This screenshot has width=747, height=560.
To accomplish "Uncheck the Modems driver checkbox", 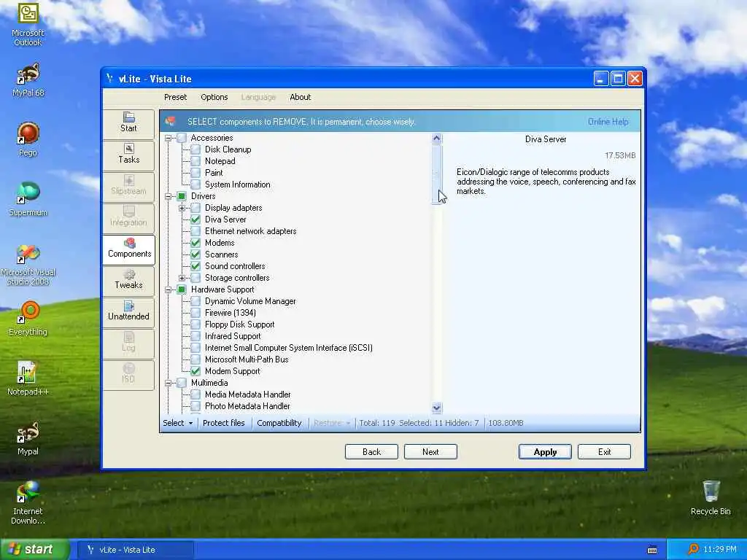I will click(196, 243).
